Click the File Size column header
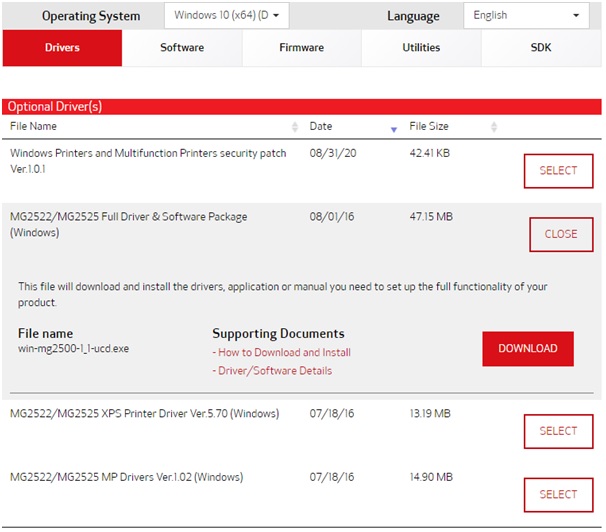Screen dimensions: 606x532 [429, 126]
